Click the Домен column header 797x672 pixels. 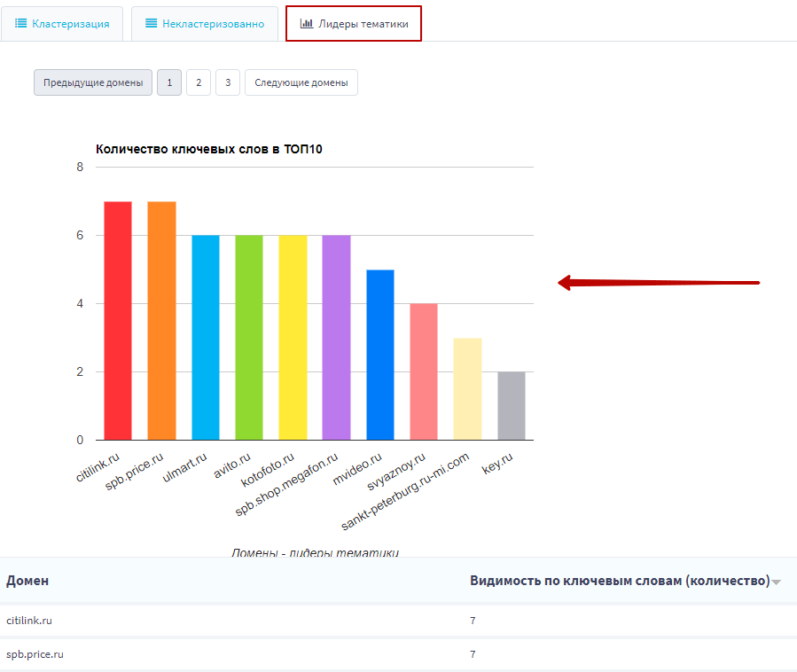tap(27, 581)
